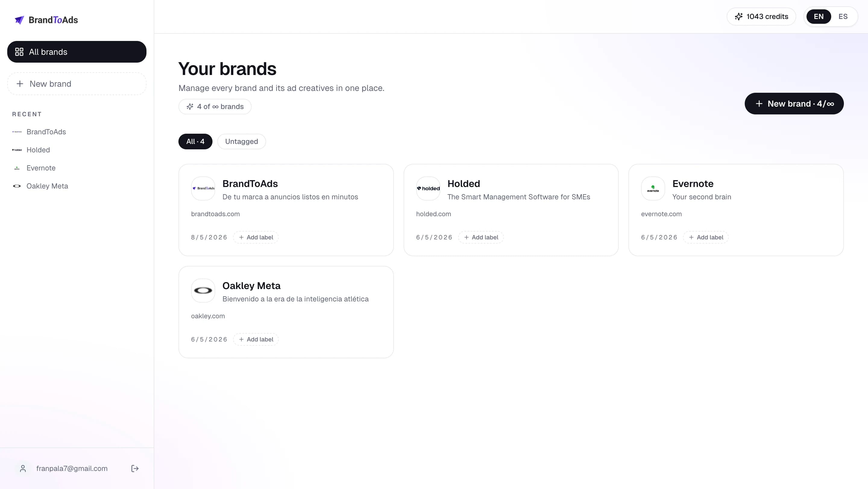The width and height of the screenshot is (868, 489).
Task: Click the 'Your brands' page heading
Action: pos(228,69)
